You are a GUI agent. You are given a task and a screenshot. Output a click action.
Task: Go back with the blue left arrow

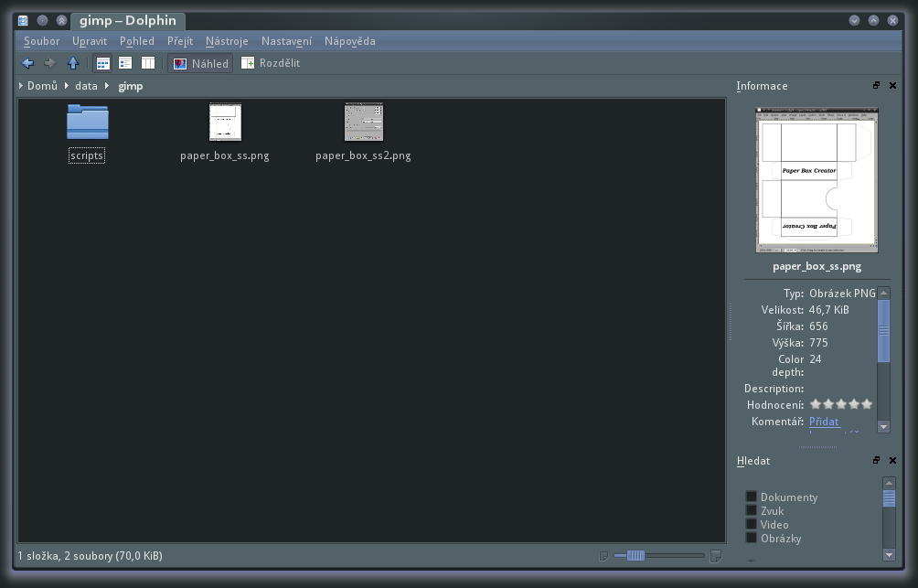point(27,63)
